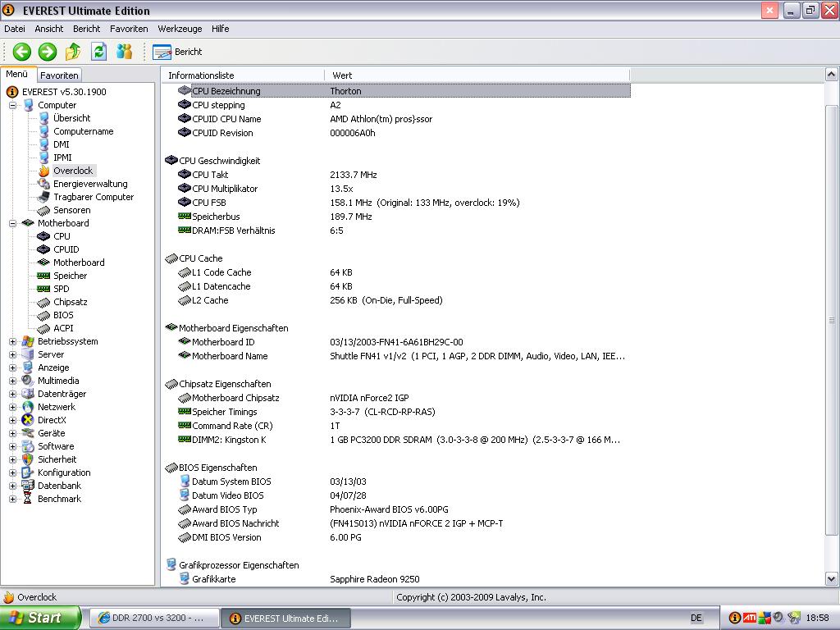
Task: Click the Informationsliste column header
Action: pos(243,75)
